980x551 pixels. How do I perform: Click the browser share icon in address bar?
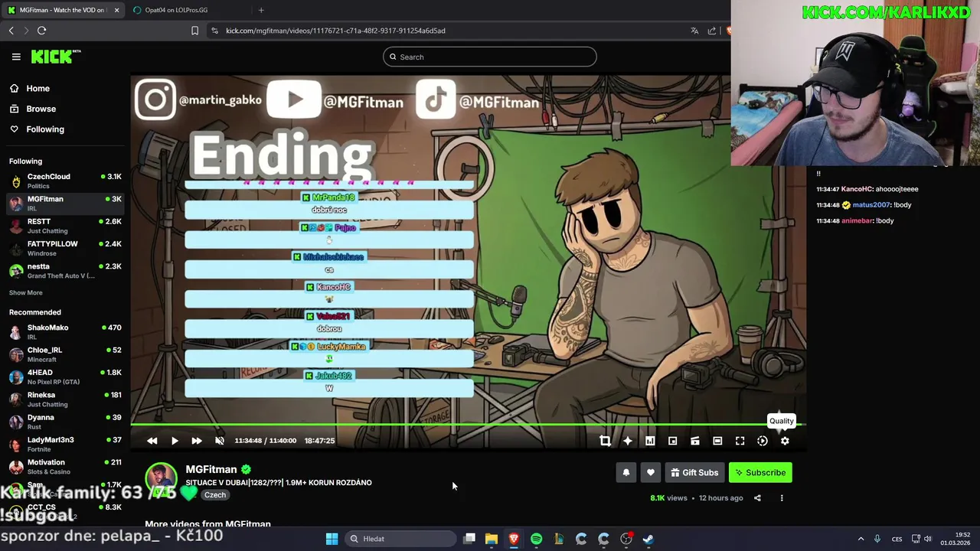(x=712, y=31)
